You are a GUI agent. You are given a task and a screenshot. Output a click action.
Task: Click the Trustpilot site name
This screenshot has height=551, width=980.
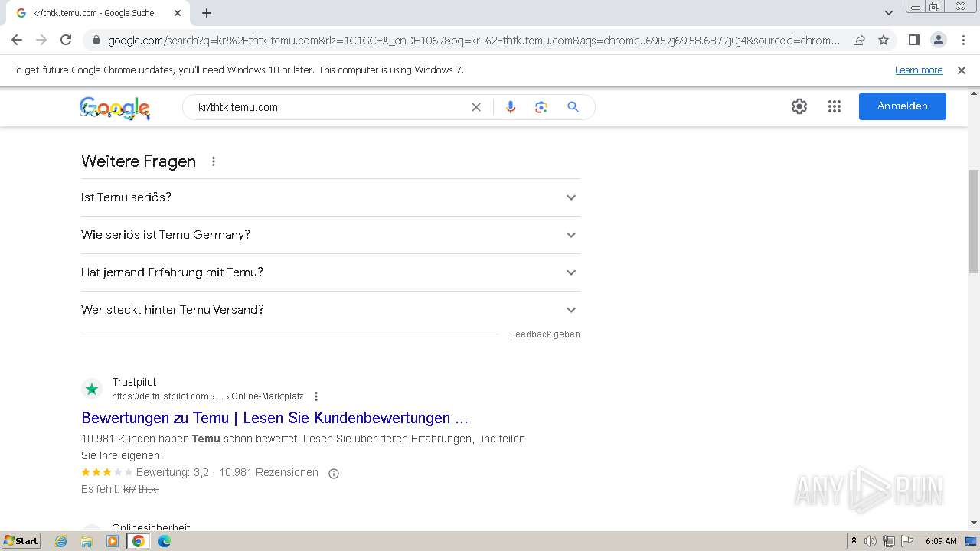[134, 382]
